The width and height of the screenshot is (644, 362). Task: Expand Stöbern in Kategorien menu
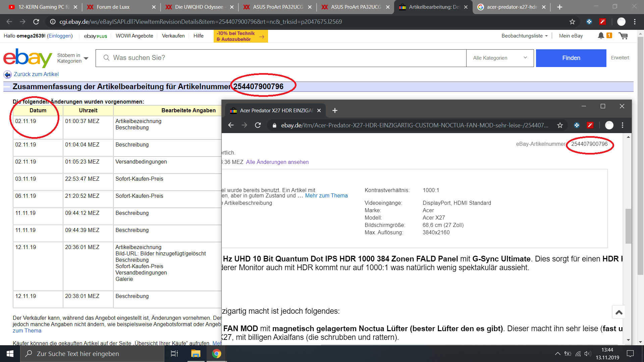coord(72,58)
